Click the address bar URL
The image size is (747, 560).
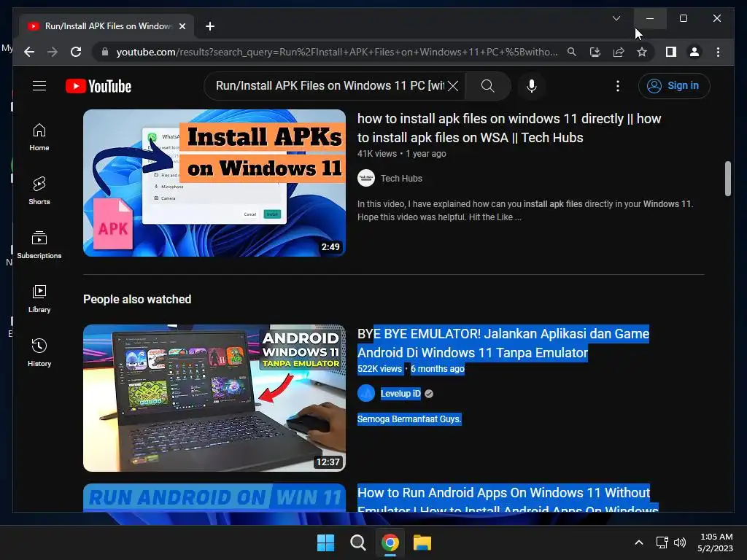click(336, 52)
